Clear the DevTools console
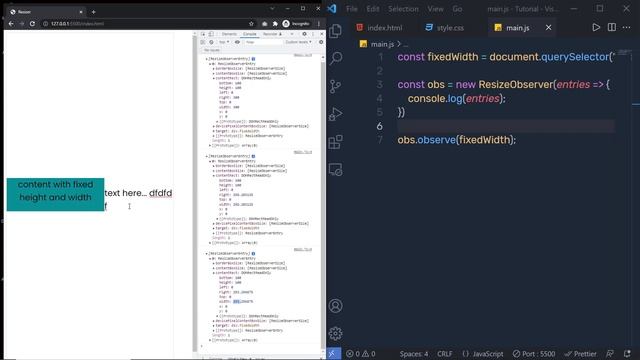640x360 pixels. click(211, 42)
